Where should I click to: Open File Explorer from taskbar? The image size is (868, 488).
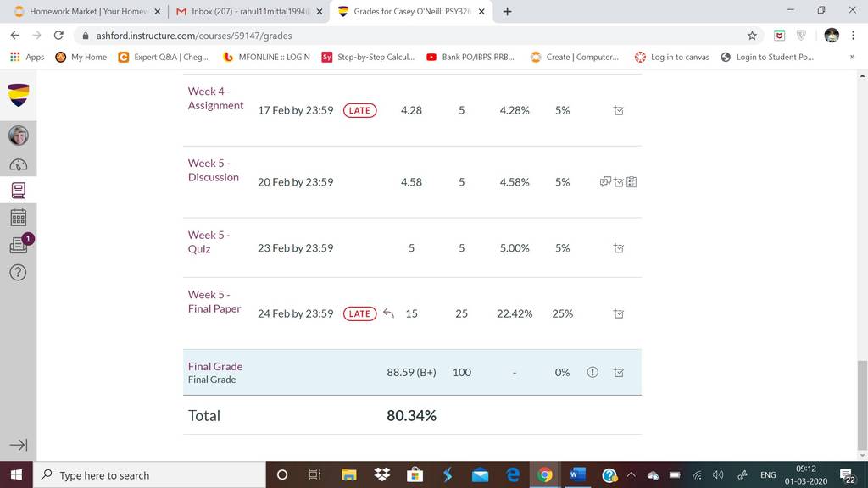[348, 474]
